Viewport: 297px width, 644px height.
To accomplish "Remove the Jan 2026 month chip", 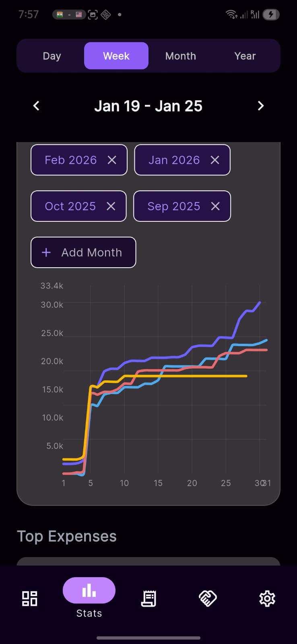I will click(215, 160).
